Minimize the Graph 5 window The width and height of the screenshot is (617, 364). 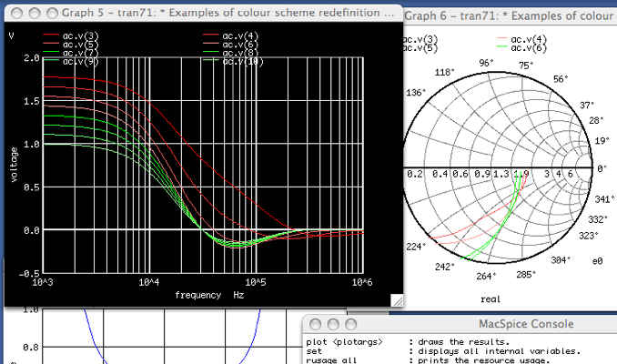point(35,13)
